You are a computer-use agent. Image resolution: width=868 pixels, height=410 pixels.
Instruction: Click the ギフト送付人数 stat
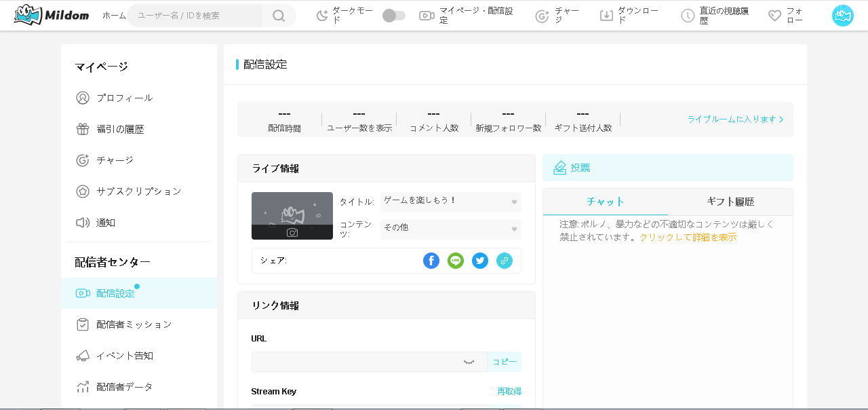(x=583, y=120)
